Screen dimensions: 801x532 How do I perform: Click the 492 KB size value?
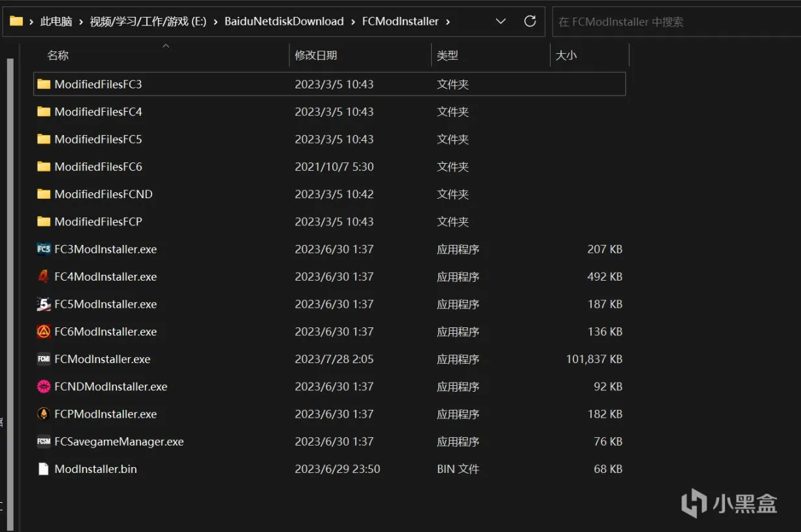click(x=605, y=276)
